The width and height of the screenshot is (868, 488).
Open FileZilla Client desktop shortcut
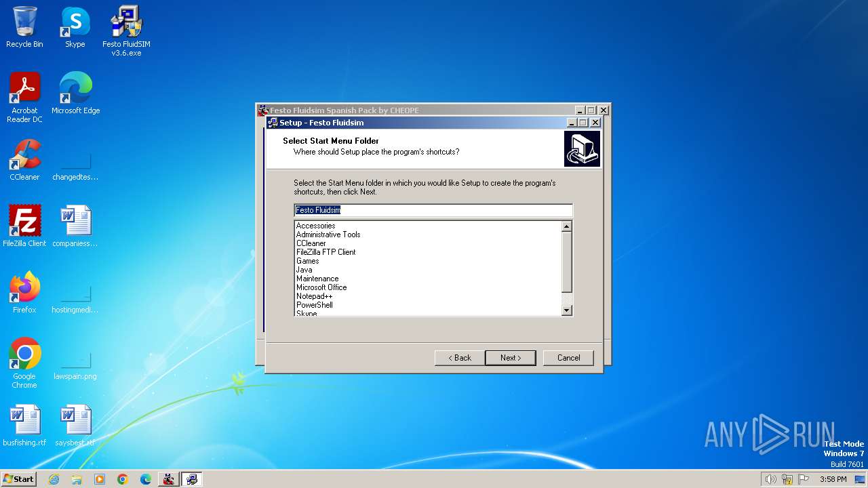(24, 226)
